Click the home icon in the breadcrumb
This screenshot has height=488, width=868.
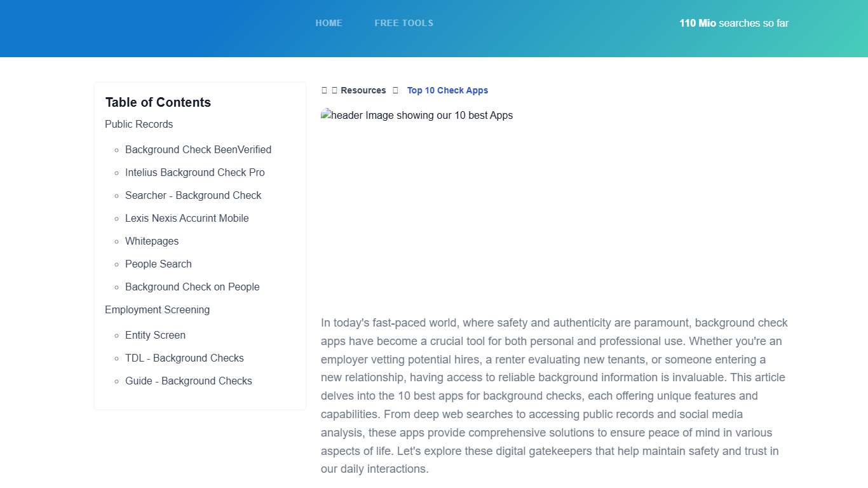(324, 90)
